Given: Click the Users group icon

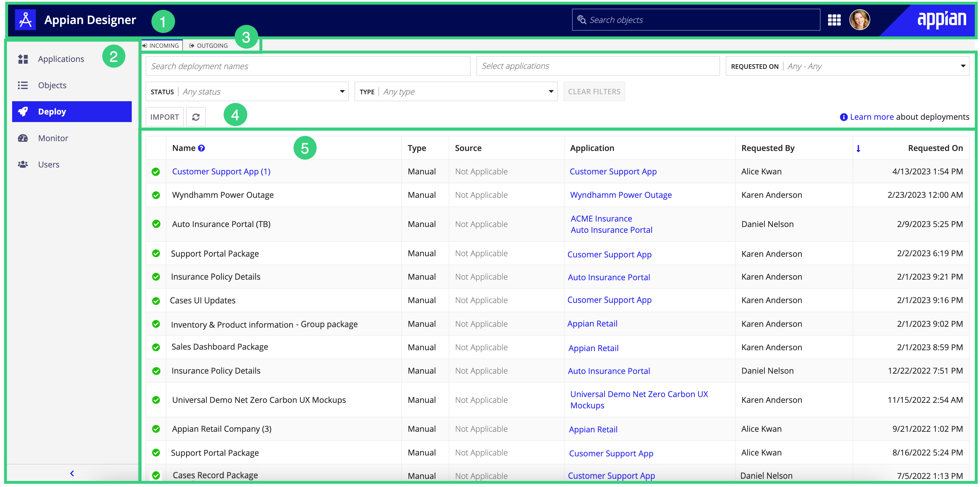Looking at the screenshot, I should [x=23, y=165].
